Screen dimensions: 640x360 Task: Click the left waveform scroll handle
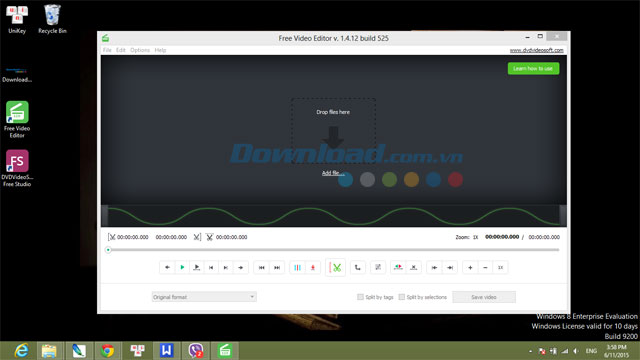point(105,215)
